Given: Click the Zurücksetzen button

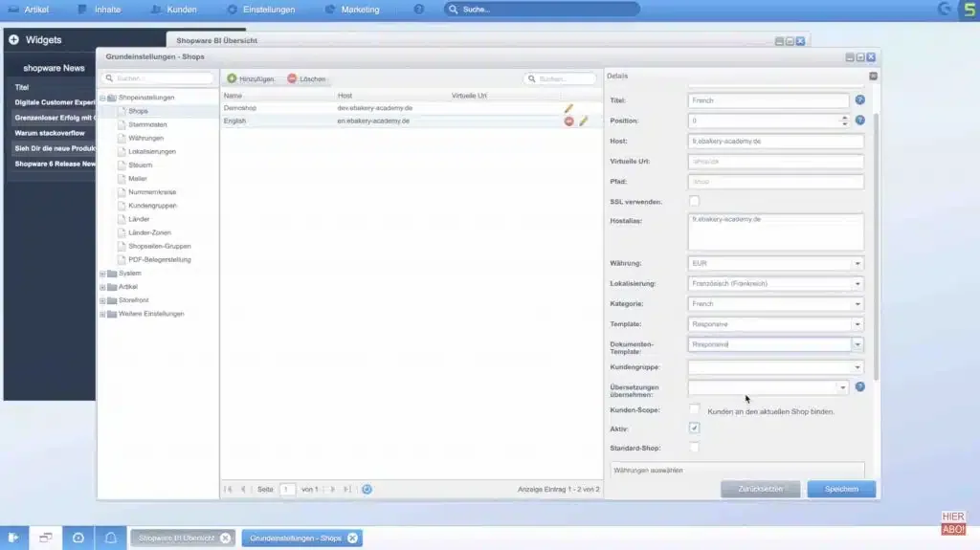Looking at the screenshot, I should point(760,490).
